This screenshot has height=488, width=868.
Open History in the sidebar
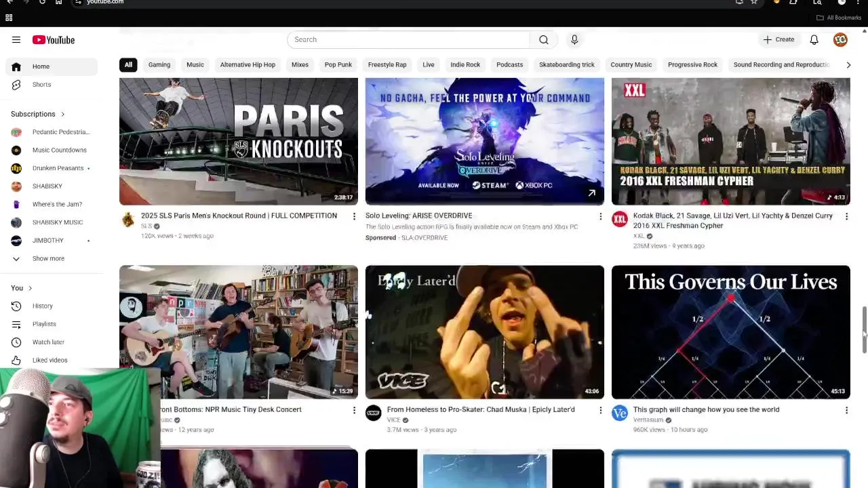click(x=42, y=306)
